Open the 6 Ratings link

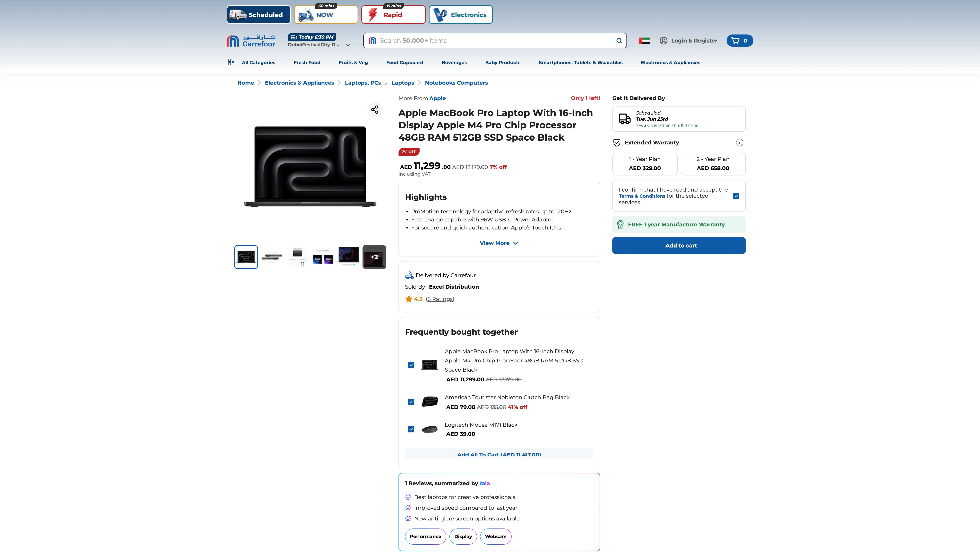[440, 299]
